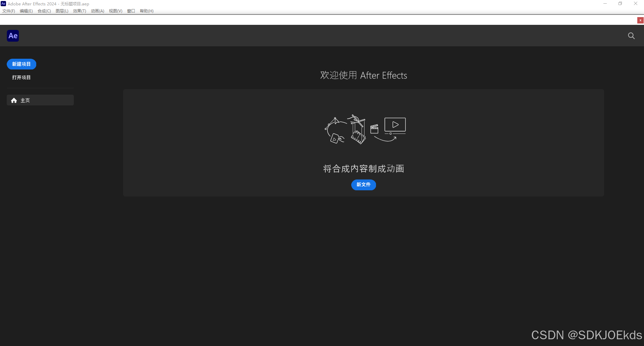
Task: Restore down the After Effects window
Action: [620, 4]
